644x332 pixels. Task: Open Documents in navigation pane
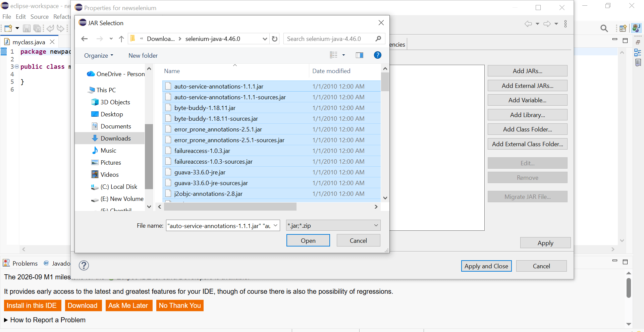point(111,126)
